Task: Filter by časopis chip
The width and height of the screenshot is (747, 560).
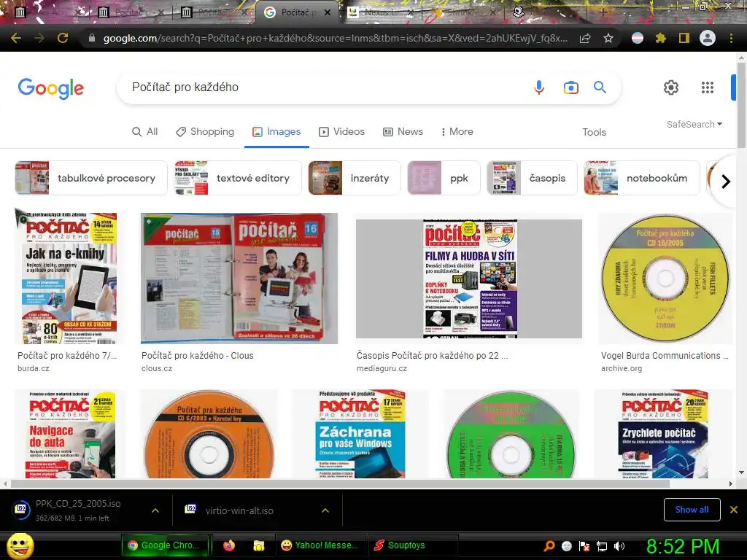Action: tap(532, 178)
